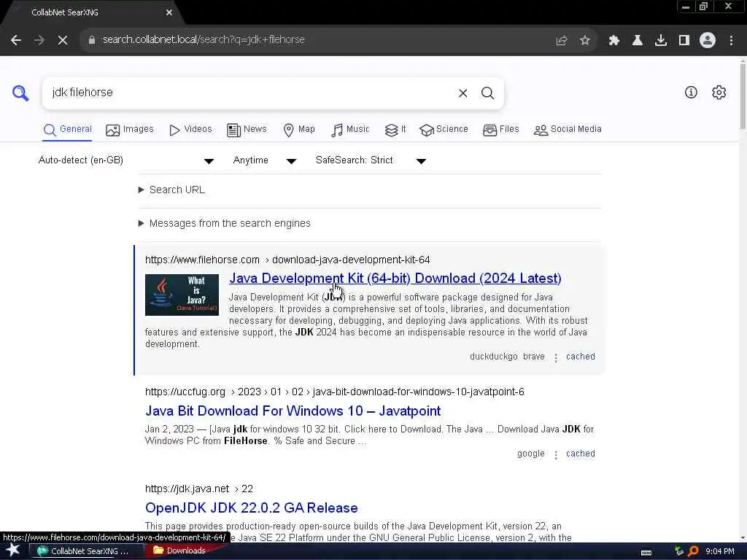Viewport: 747px width, 560px height.
Task: Open the Auto-detect (en-GB) language dropdown
Action: [125, 160]
